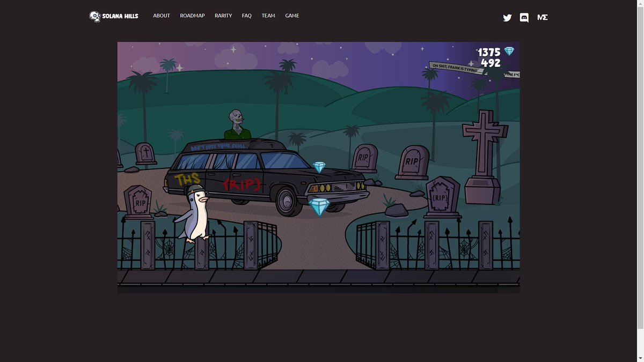Click the score value 1375
Image resolution: width=644 pixels, height=362 pixels.
489,52
